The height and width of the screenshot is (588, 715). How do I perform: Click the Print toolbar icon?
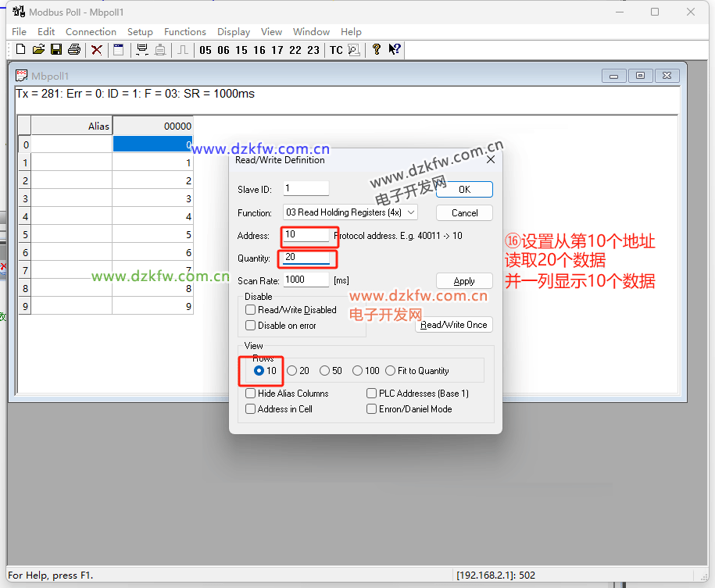(74, 50)
